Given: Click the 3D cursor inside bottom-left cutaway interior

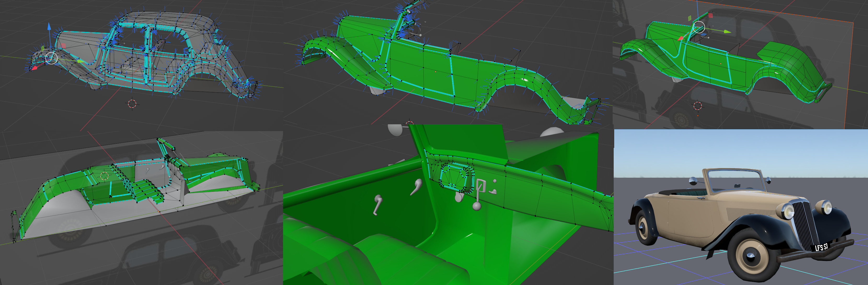Looking at the screenshot, I should coord(104,176).
